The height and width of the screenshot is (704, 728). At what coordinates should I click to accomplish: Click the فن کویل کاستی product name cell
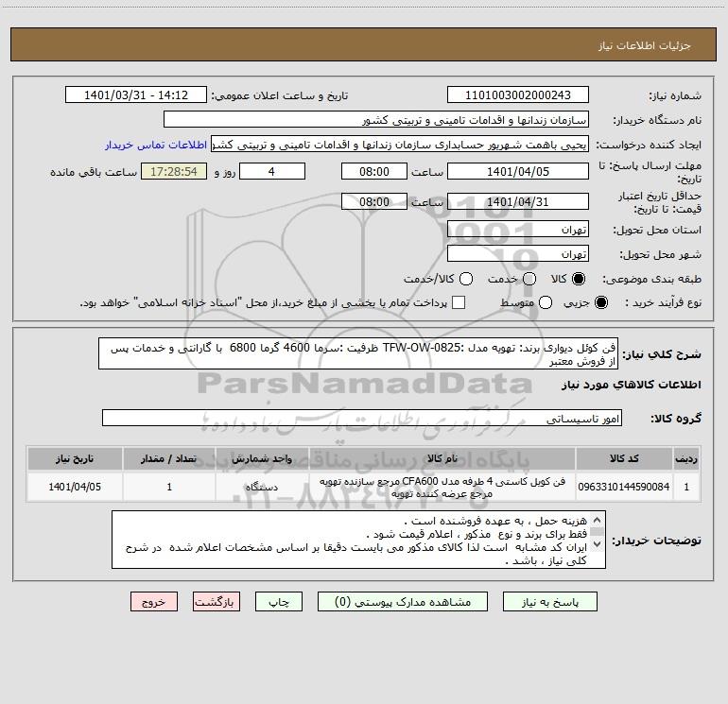coord(442,488)
